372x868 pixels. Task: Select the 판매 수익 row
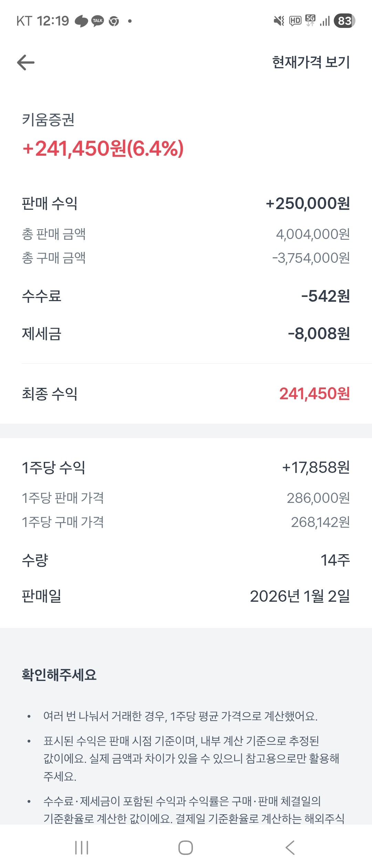(x=186, y=203)
